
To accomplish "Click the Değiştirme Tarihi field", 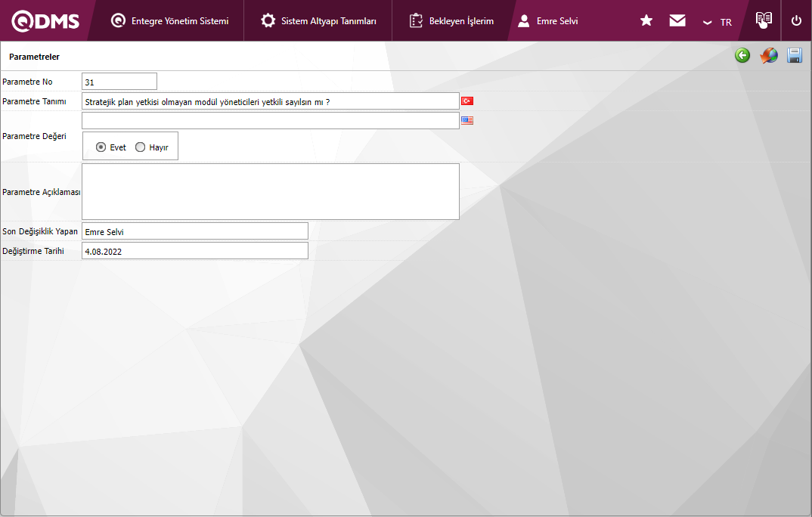I will click(195, 251).
